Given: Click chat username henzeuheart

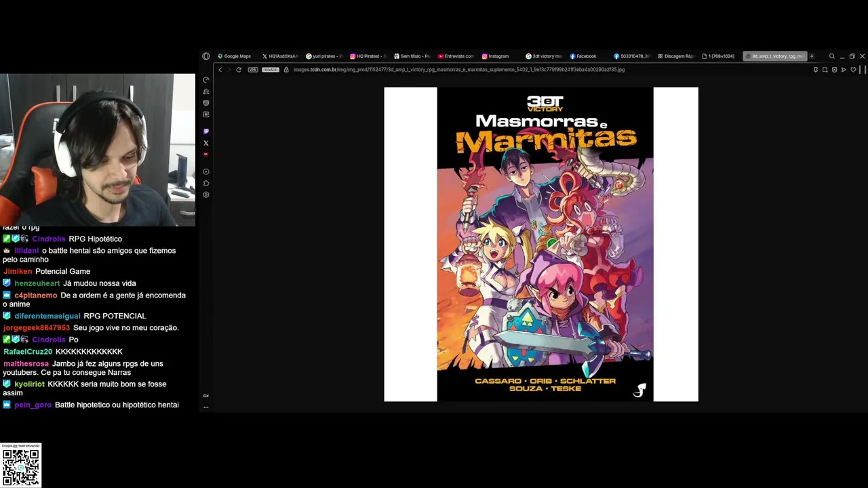Looking at the screenshot, I should click(x=37, y=283).
